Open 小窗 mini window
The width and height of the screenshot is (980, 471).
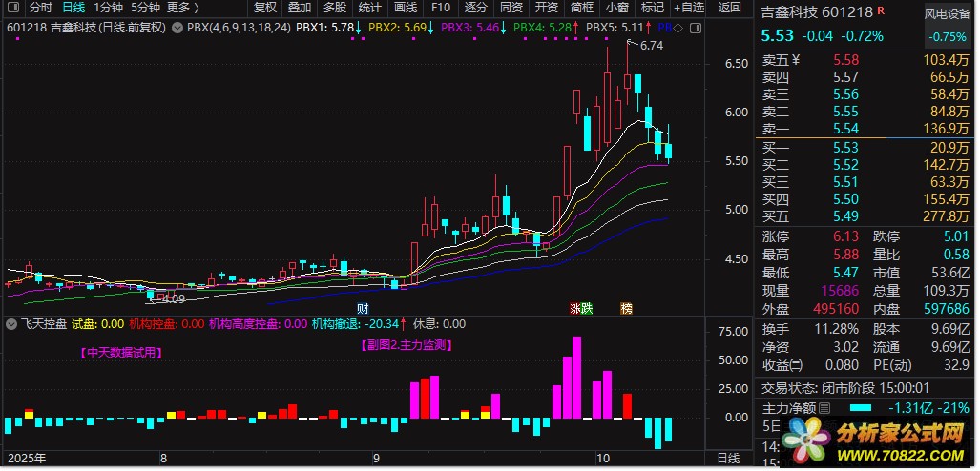(618, 8)
